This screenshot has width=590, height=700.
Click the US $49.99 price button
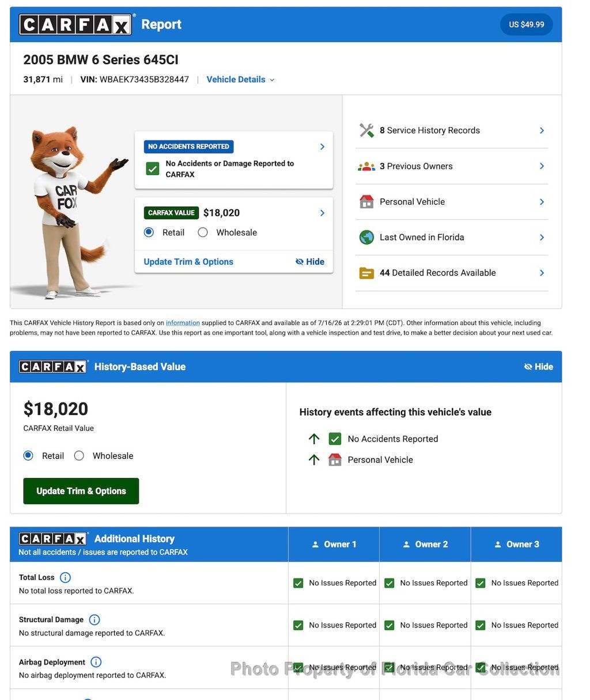point(526,24)
